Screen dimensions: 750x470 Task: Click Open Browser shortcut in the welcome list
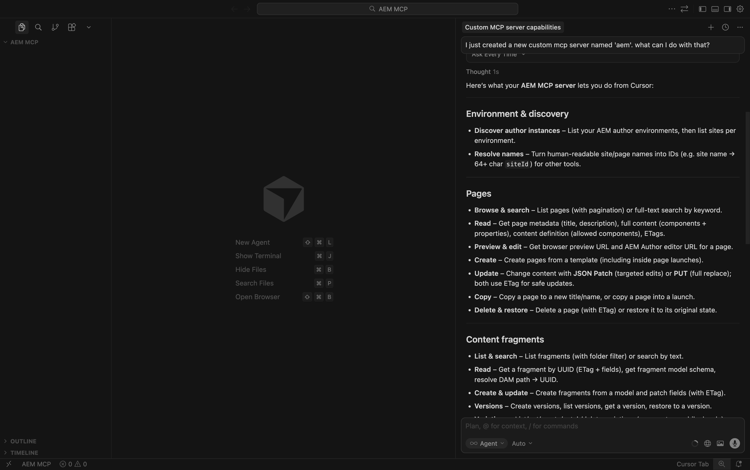tap(284, 297)
